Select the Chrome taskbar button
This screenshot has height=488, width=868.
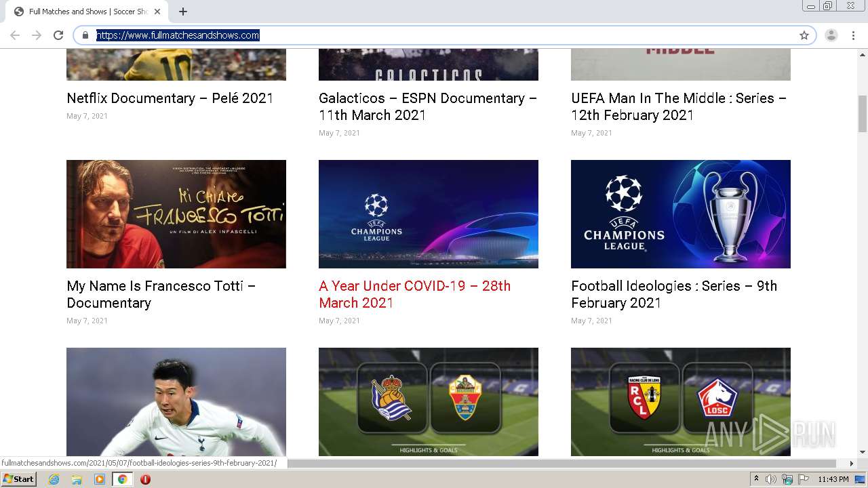122,479
